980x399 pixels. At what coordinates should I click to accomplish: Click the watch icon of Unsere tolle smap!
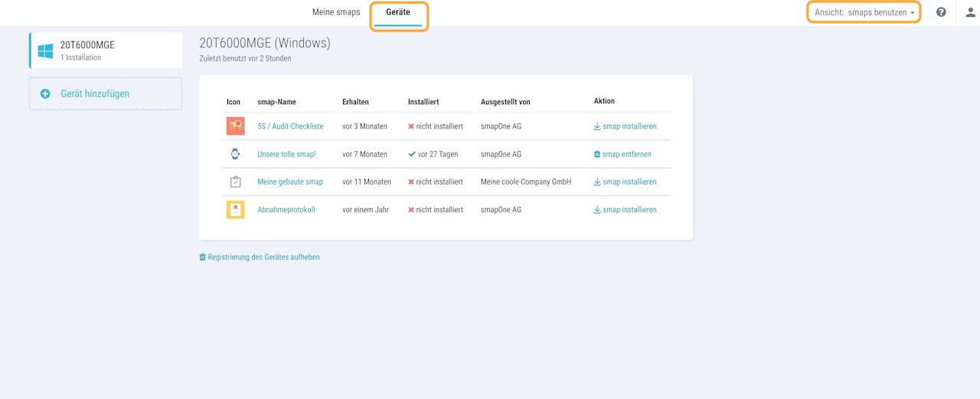point(235,154)
